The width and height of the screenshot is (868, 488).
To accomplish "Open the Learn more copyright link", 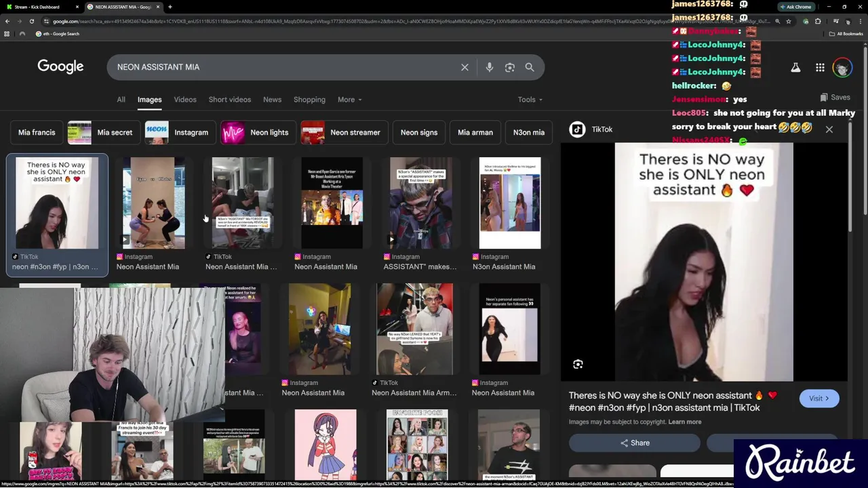I will (685, 422).
